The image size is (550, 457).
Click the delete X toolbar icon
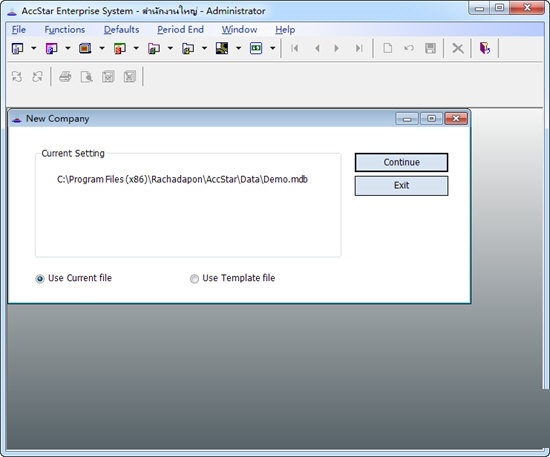pos(457,48)
